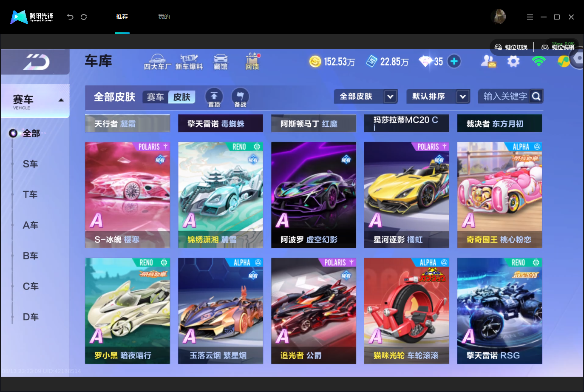
Task: Open the 玉落云烟 繁星烟 skin card
Action: (221, 311)
